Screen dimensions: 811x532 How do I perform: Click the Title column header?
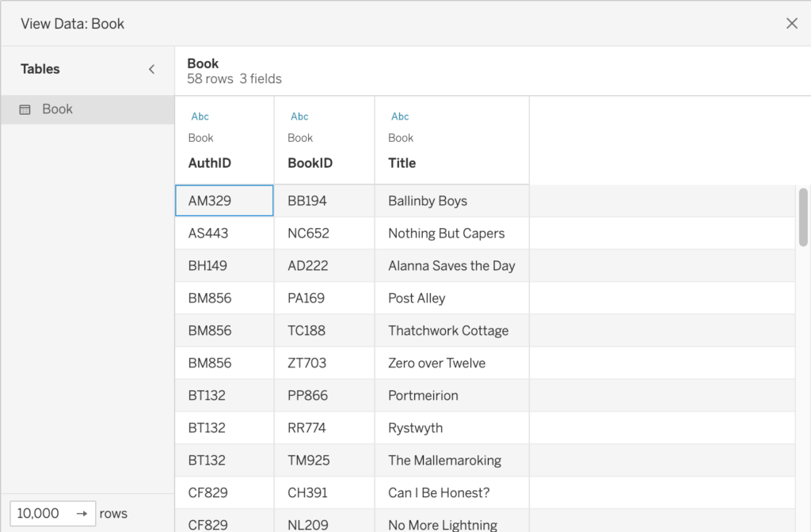coord(402,163)
